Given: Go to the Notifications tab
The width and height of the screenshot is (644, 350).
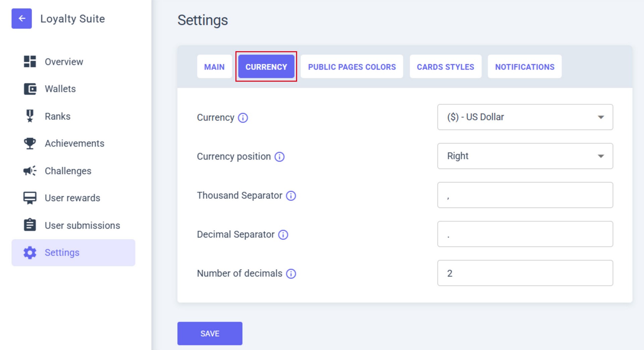Looking at the screenshot, I should click(x=525, y=67).
